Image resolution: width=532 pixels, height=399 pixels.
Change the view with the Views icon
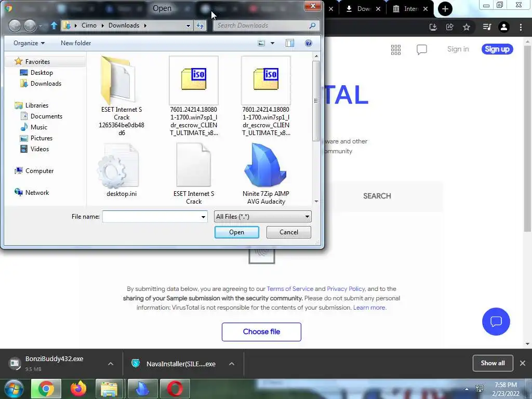261,43
